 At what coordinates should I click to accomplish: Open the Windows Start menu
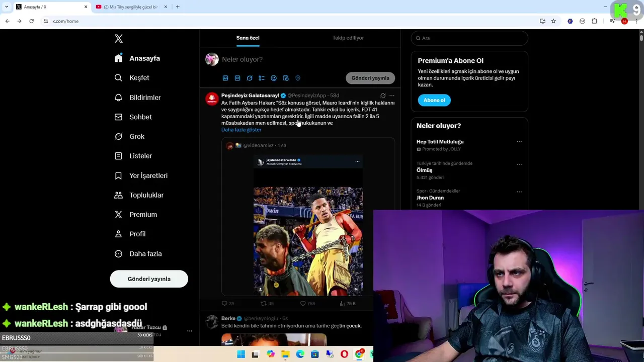[241, 354]
